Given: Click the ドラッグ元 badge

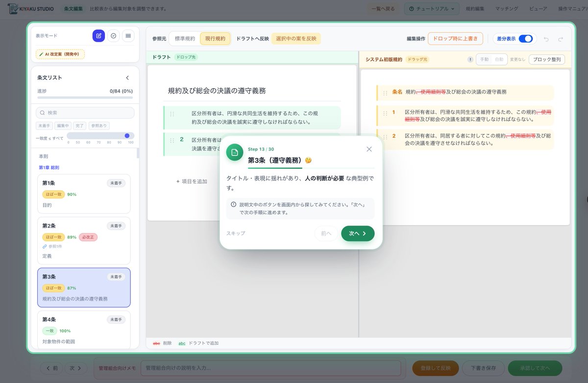Looking at the screenshot, I should coord(417,59).
